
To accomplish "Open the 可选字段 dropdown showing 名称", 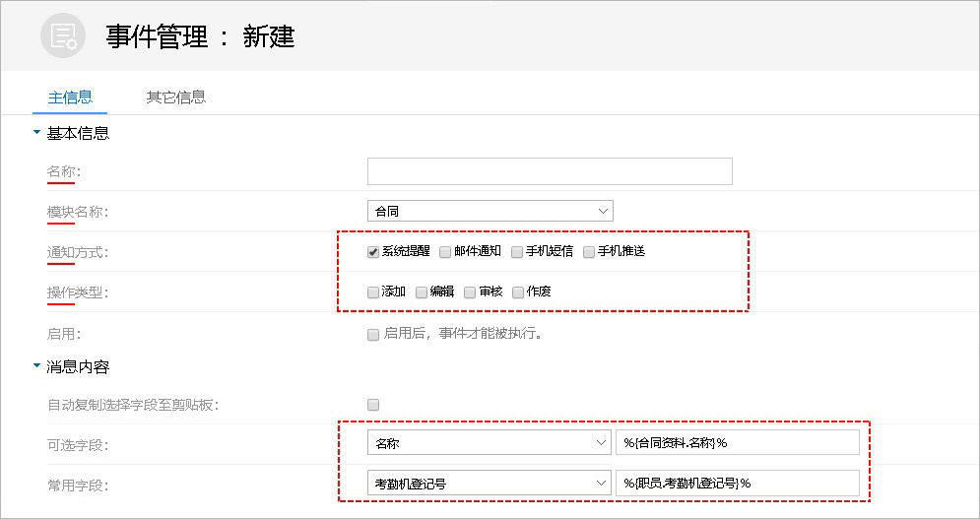I will (490, 443).
